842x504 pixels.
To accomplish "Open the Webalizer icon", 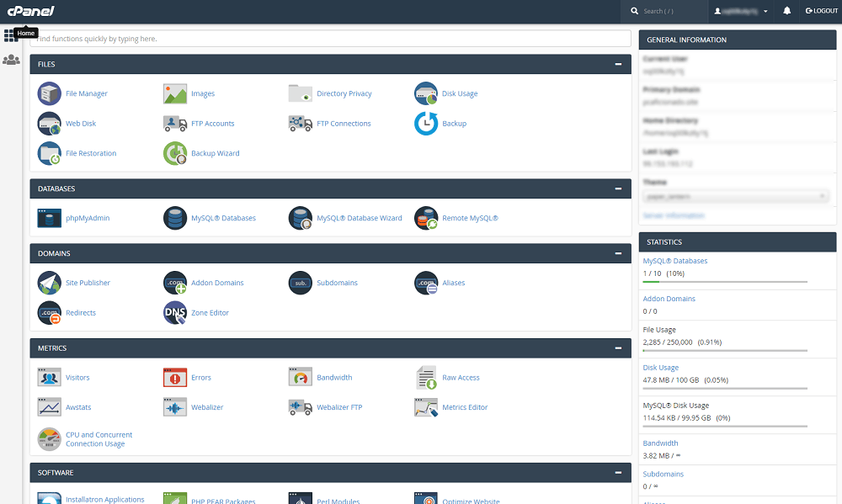I will click(x=174, y=407).
